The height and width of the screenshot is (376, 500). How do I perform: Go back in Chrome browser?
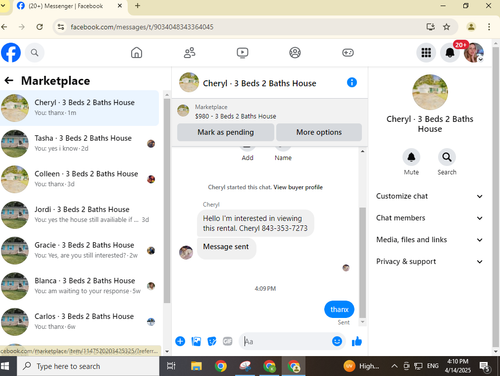pos(4,27)
